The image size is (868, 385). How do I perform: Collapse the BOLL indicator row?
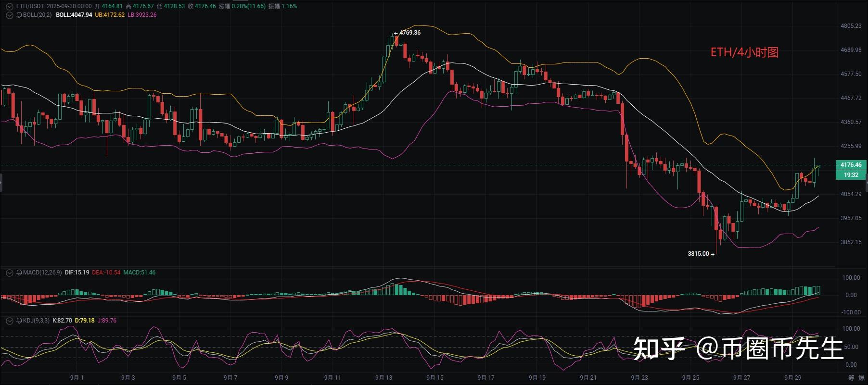click(9, 15)
